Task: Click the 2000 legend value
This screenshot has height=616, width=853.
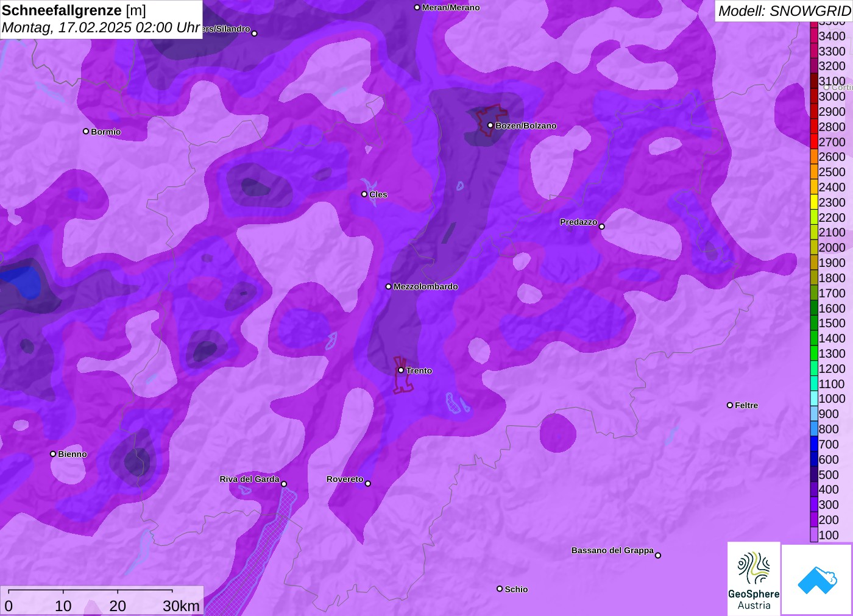Action: (x=832, y=247)
